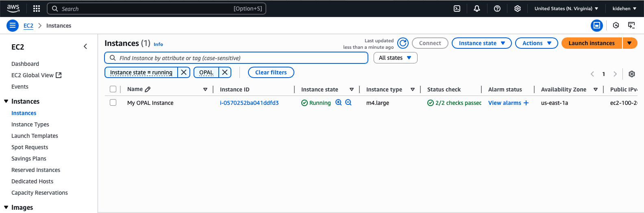Click the us-east-1a availability zone cell
This screenshot has height=213, width=644.
tap(555, 103)
